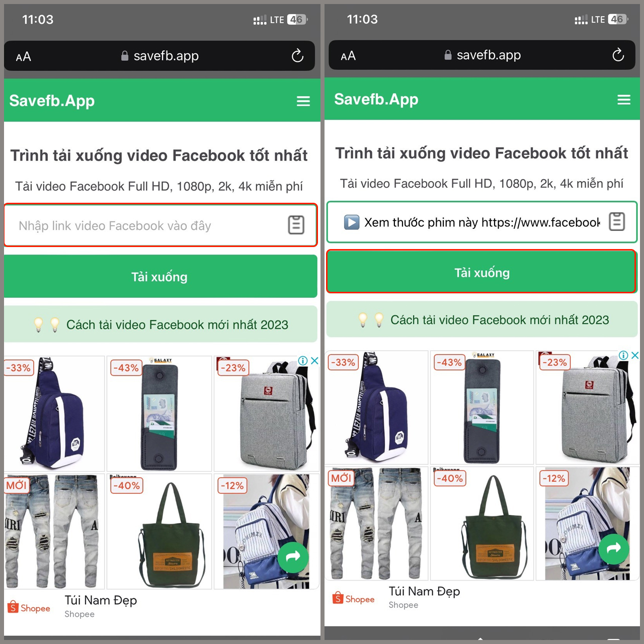Tap the left Savefb.App logo text
This screenshot has width=644, height=644.
[52, 101]
